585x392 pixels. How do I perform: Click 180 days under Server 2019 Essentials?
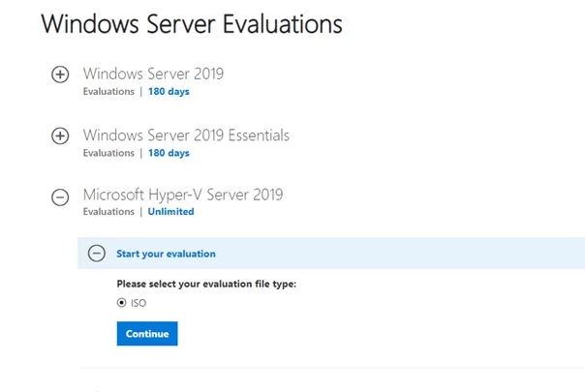point(169,153)
